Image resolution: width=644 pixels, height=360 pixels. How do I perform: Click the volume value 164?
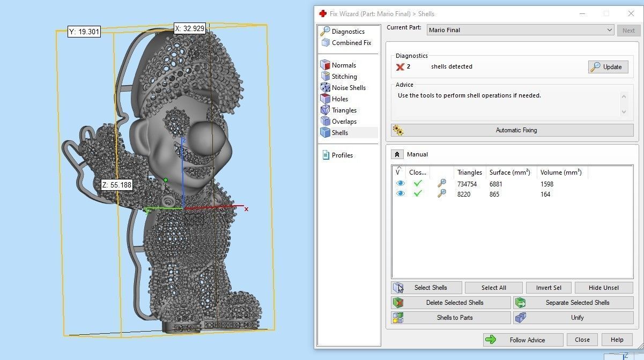tap(545, 194)
